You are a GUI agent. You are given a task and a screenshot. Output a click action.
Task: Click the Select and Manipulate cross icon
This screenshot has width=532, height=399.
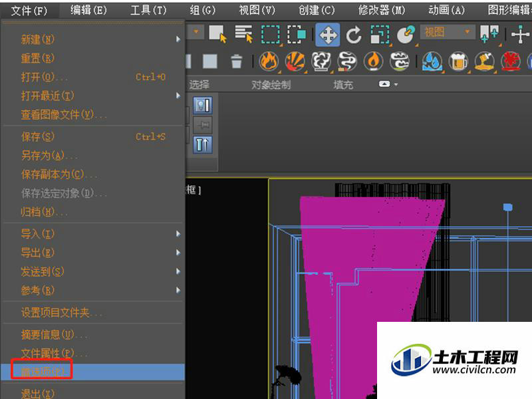tap(521, 35)
